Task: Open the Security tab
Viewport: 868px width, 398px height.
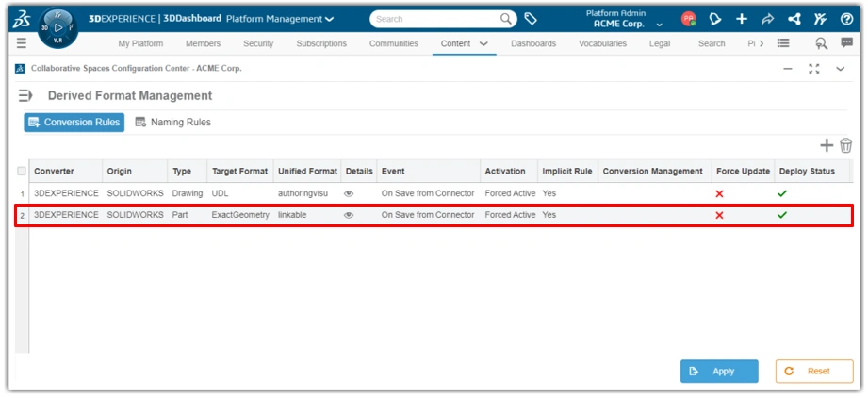Action: tap(258, 43)
